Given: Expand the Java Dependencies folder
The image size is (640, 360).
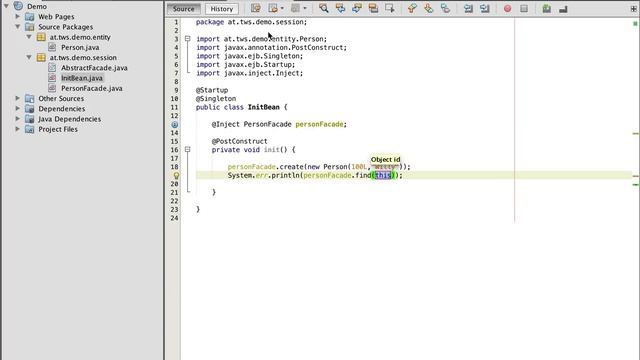Looking at the screenshot, I should [x=18, y=118].
